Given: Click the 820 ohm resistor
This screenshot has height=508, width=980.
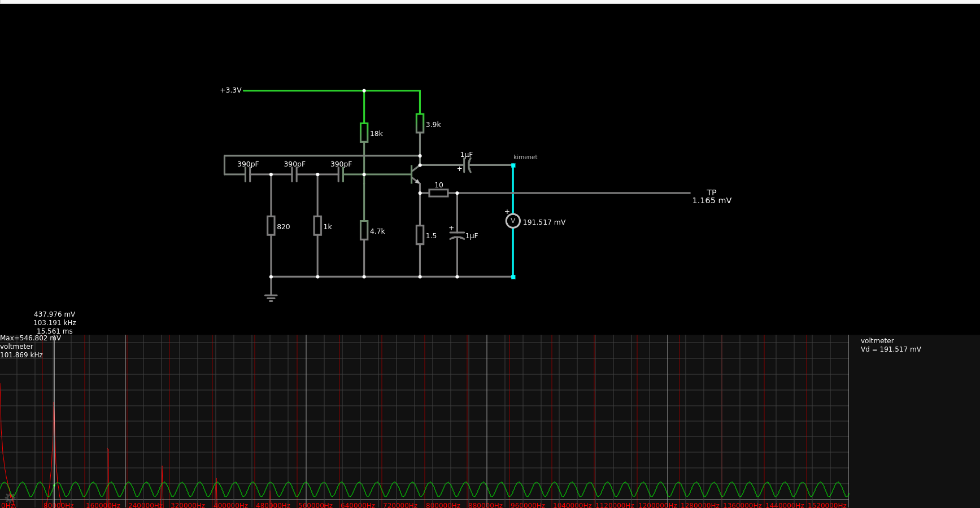Looking at the screenshot, I should coord(271,226).
